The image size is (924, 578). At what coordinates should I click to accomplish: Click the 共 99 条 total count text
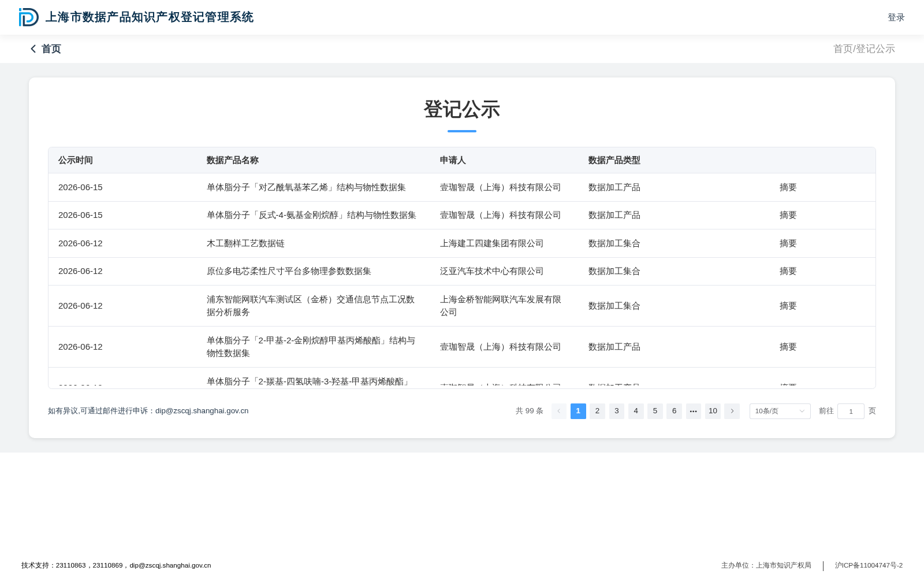tap(530, 411)
